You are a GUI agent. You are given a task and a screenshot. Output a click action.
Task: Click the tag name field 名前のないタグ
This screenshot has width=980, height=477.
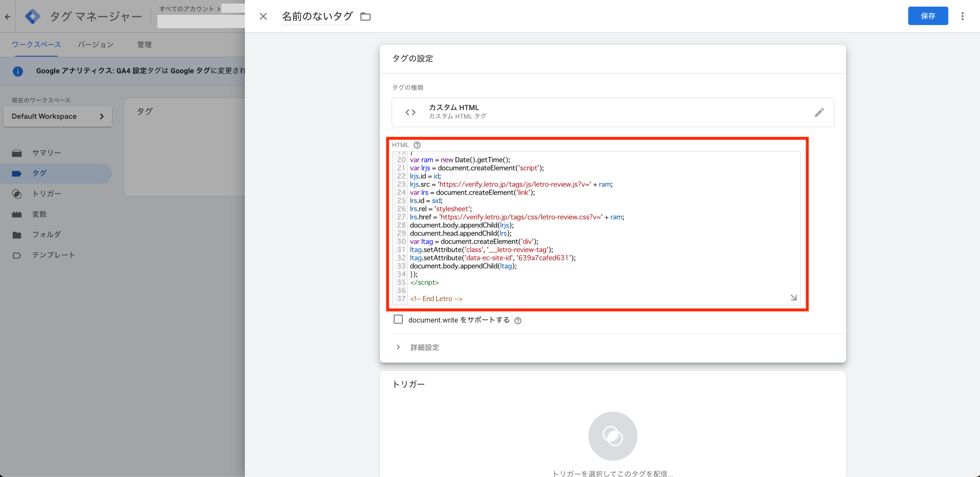click(317, 16)
